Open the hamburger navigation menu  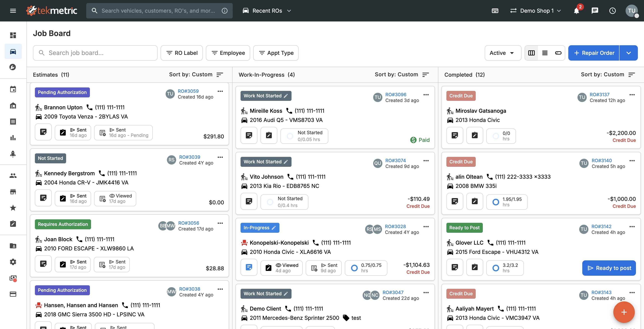[x=13, y=11]
